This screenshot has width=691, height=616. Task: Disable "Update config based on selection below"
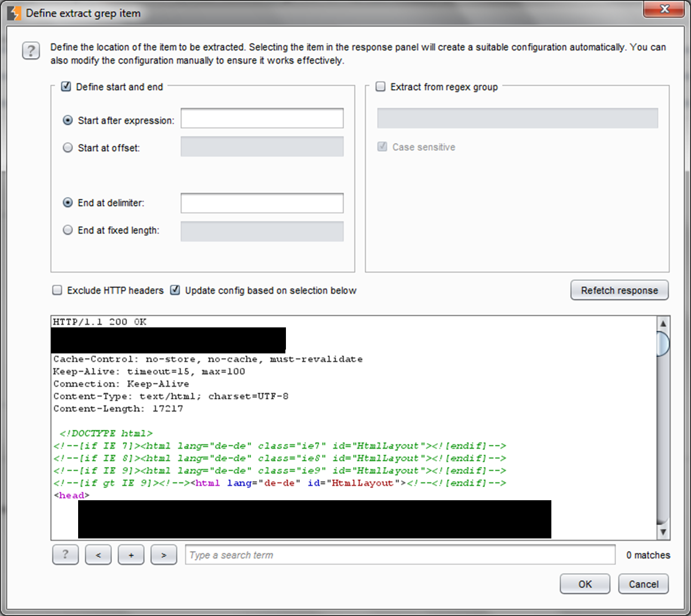click(x=175, y=290)
